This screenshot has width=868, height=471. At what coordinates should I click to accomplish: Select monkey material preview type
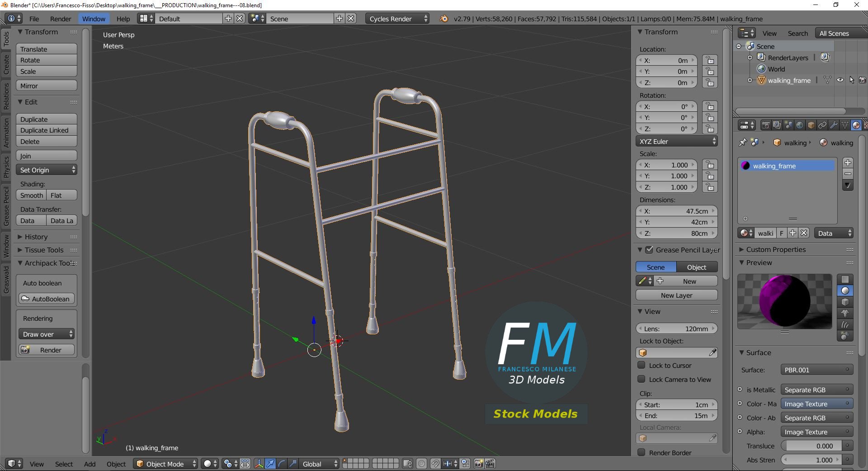(845, 313)
